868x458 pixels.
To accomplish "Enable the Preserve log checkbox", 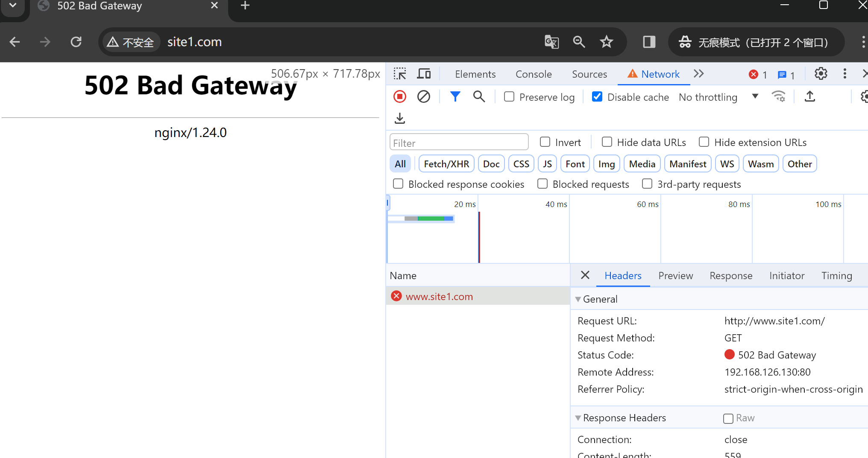I will click(509, 97).
